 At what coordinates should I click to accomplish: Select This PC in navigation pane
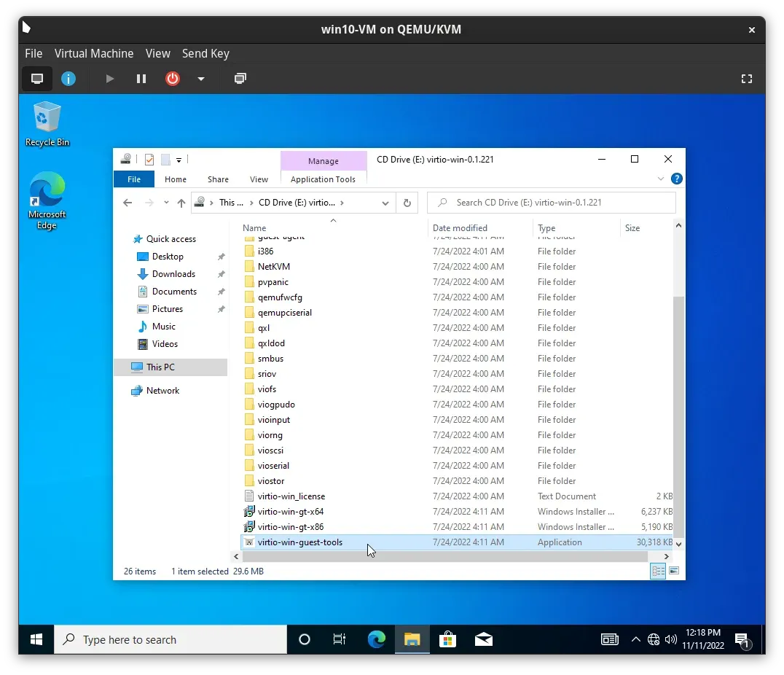click(170, 367)
